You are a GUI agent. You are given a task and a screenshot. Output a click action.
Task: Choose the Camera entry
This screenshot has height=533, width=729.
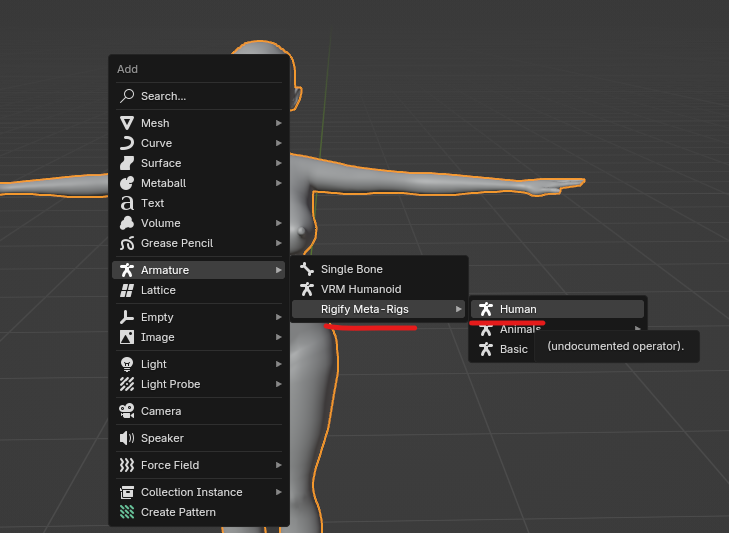tap(199, 411)
